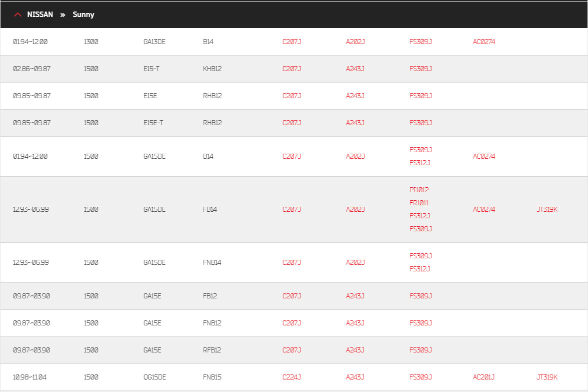Select the QG15DE engine cell
588x392 pixels.
pos(154,377)
